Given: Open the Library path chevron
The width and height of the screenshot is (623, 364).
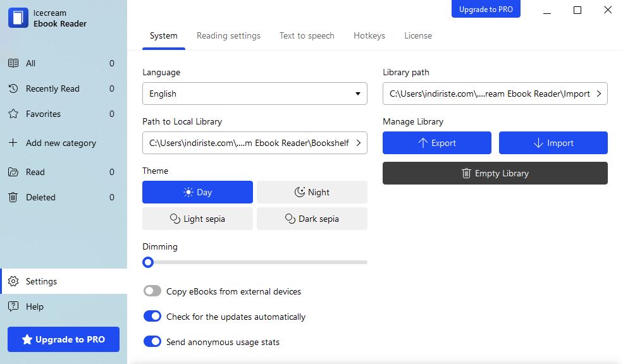Looking at the screenshot, I should pos(599,94).
